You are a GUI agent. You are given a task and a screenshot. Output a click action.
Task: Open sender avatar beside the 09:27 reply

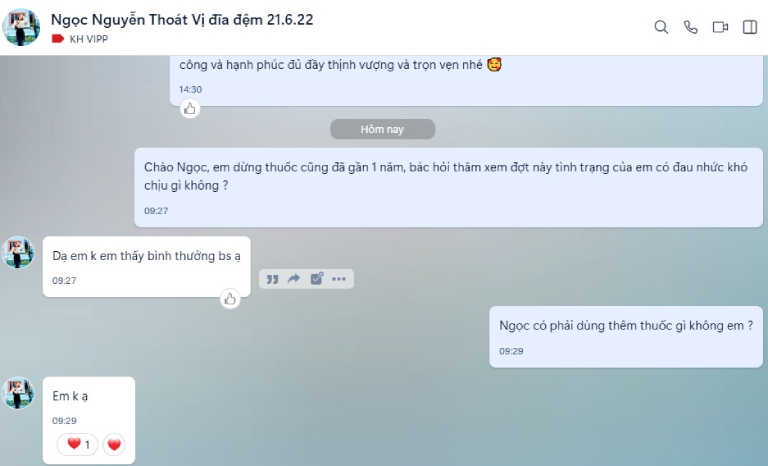point(18,253)
